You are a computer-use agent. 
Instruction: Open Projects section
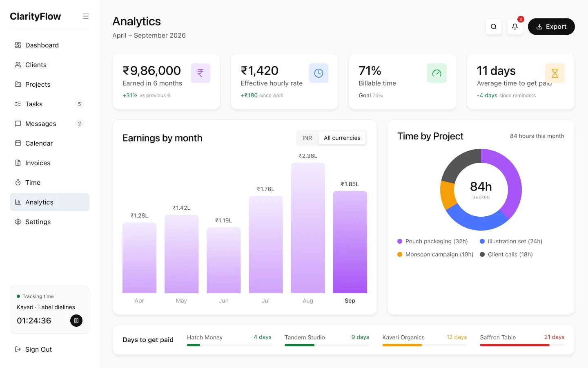point(49,84)
